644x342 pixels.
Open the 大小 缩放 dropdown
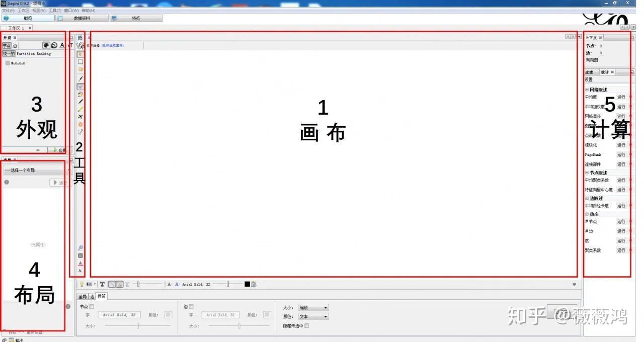click(x=313, y=307)
